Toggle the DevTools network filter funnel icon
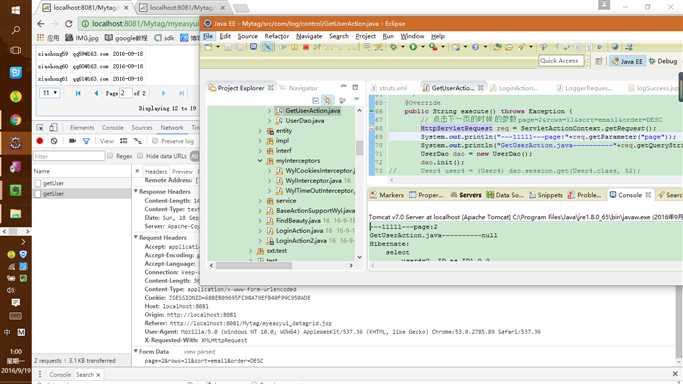Viewport: 683px width, 384px height. point(86,141)
